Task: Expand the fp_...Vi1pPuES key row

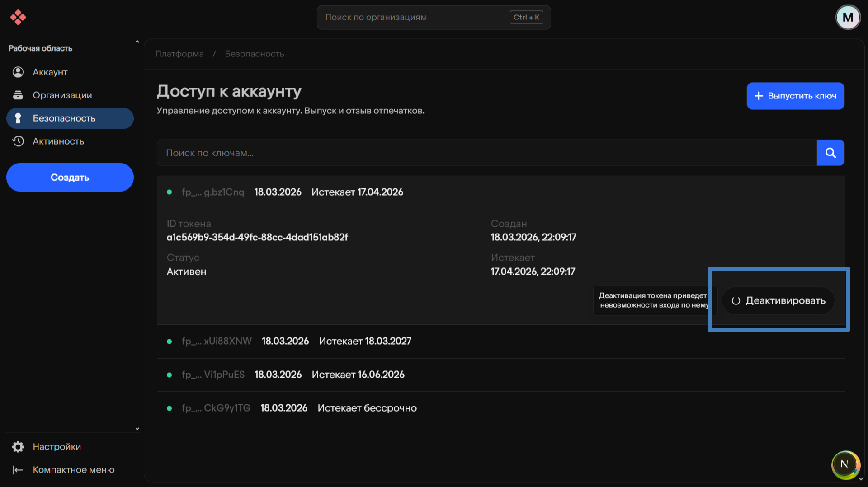Action: point(286,375)
